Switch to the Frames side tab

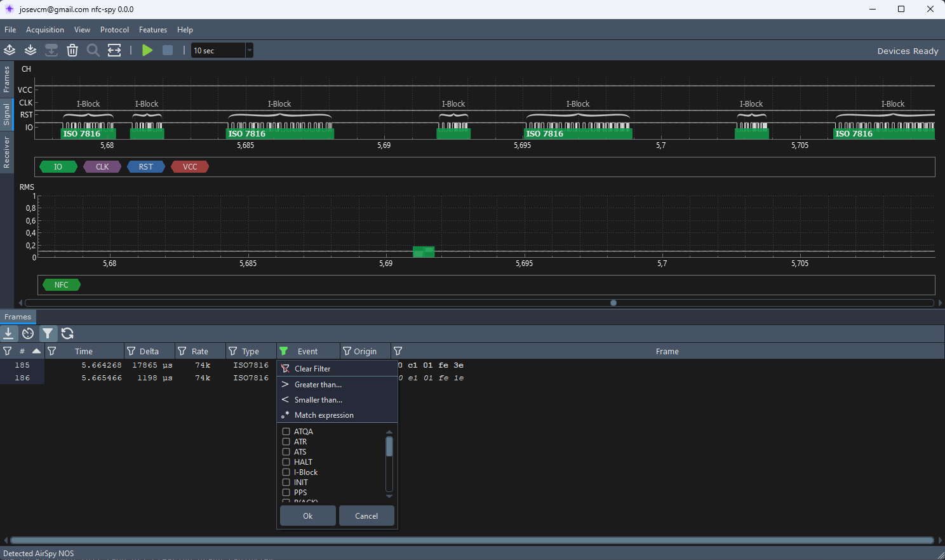pos(6,79)
